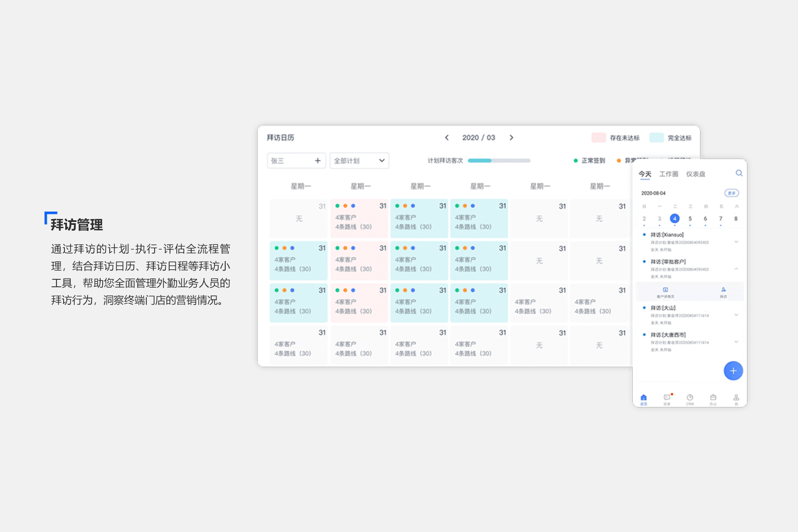
Task: Expand the 拜访:[大山] entry chevron
Action: click(736, 315)
